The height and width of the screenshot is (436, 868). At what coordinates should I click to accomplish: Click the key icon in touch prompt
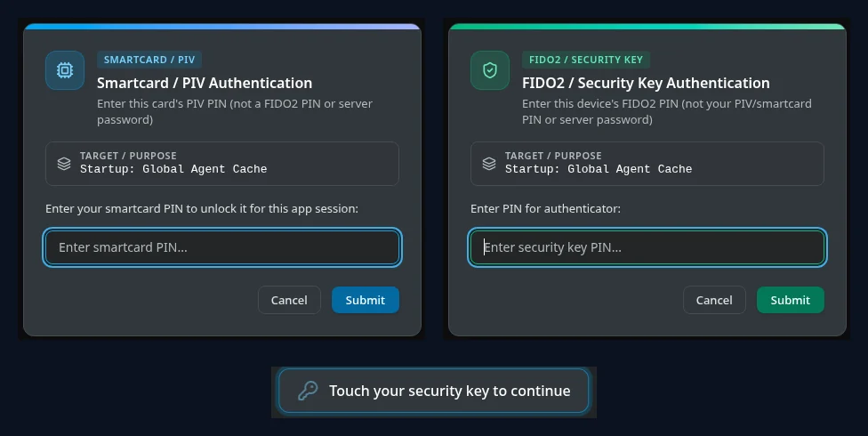[x=308, y=391]
